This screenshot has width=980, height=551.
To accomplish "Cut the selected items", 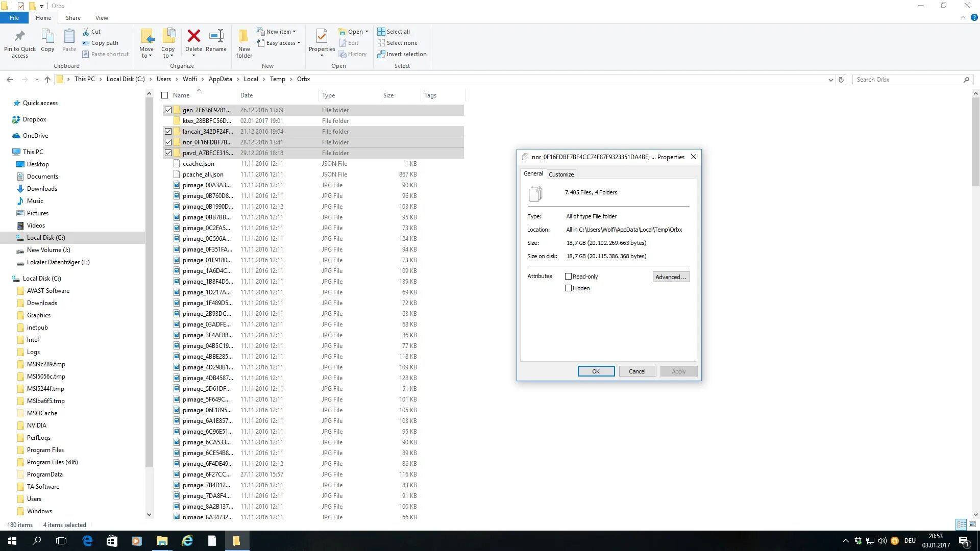I will coord(92,32).
